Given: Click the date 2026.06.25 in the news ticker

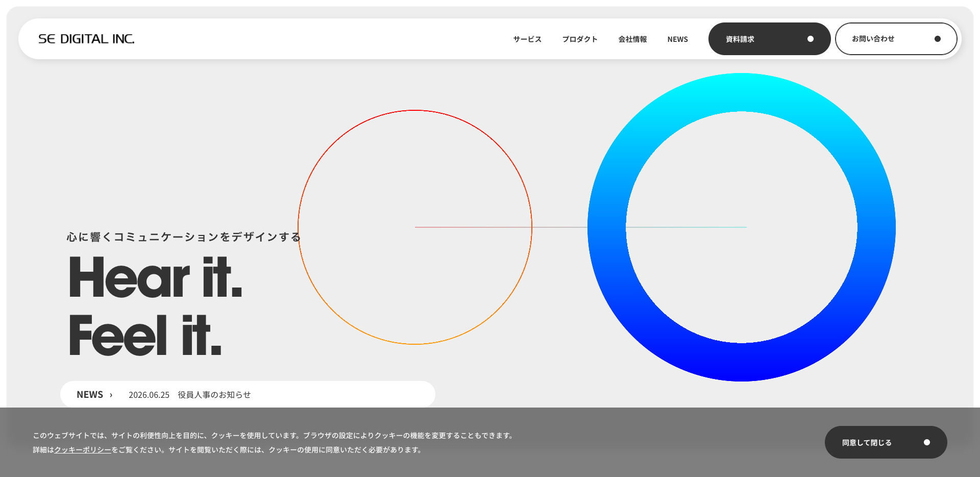Looking at the screenshot, I should point(149,395).
